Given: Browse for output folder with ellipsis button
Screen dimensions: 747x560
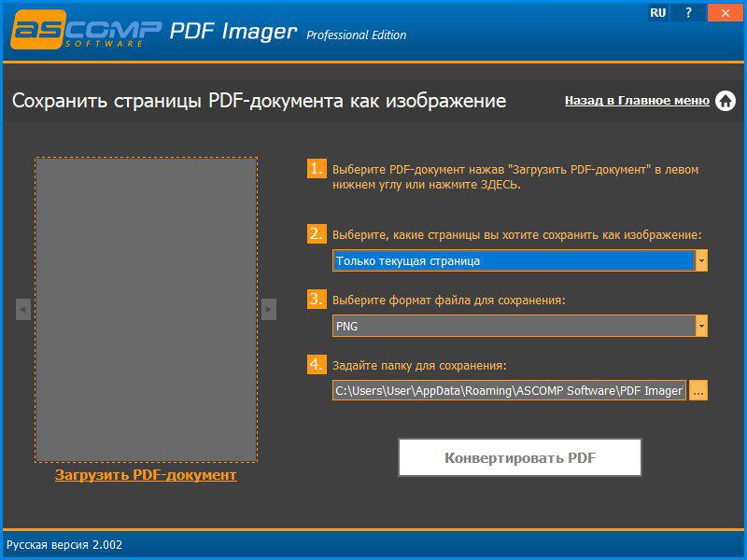Looking at the screenshot, I should pyautogui.click(x=698, y=390).
